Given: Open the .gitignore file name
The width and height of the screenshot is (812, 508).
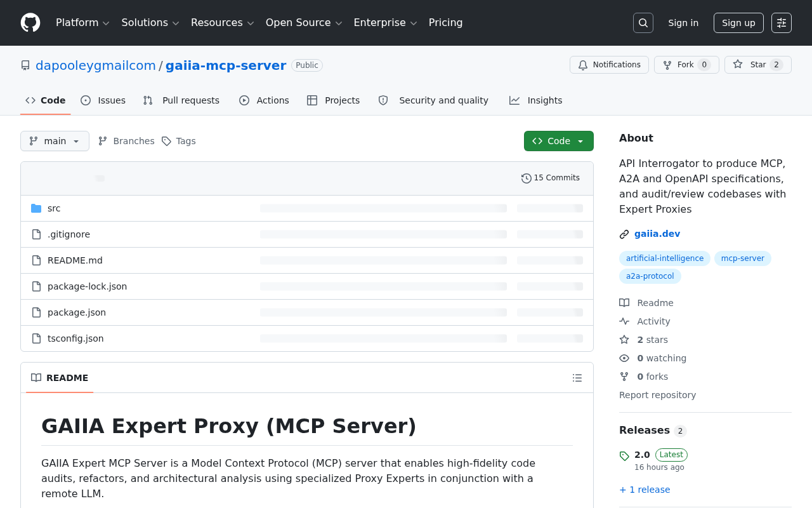Looking at the screenshot, I should pos(69,234).
